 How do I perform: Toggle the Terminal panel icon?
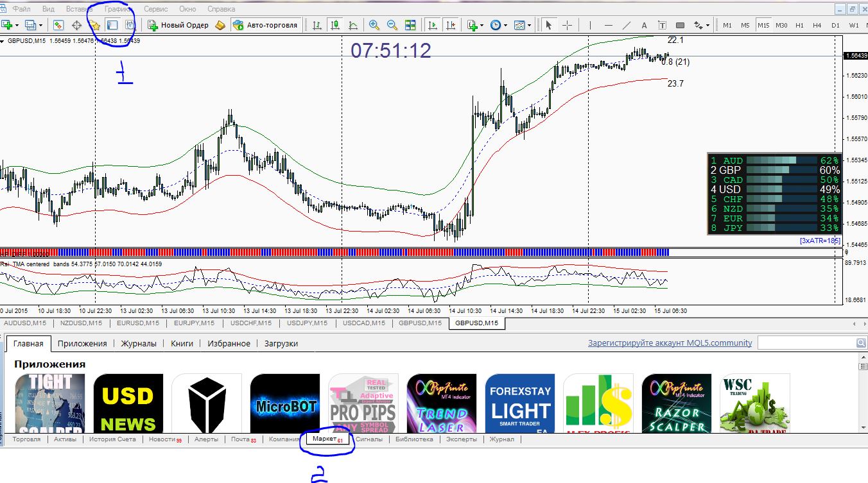click(x=112, y=25)
